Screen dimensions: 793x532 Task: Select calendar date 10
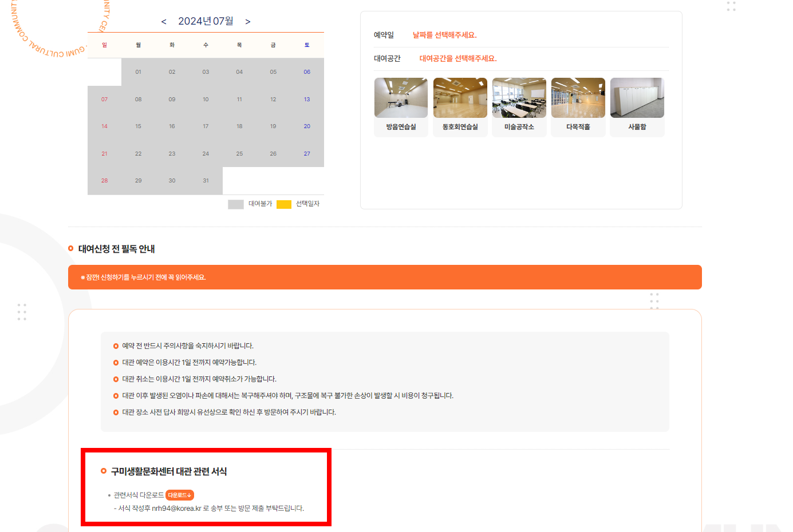(x=206, y=100)
